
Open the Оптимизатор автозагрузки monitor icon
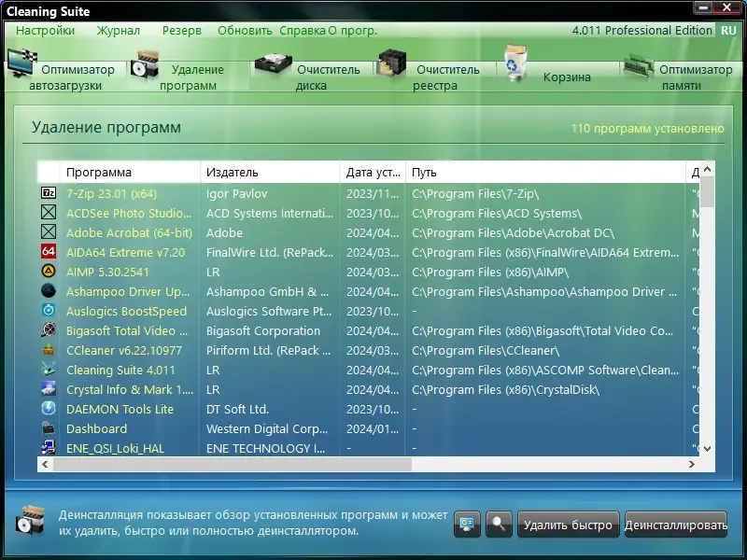point(22,63)
